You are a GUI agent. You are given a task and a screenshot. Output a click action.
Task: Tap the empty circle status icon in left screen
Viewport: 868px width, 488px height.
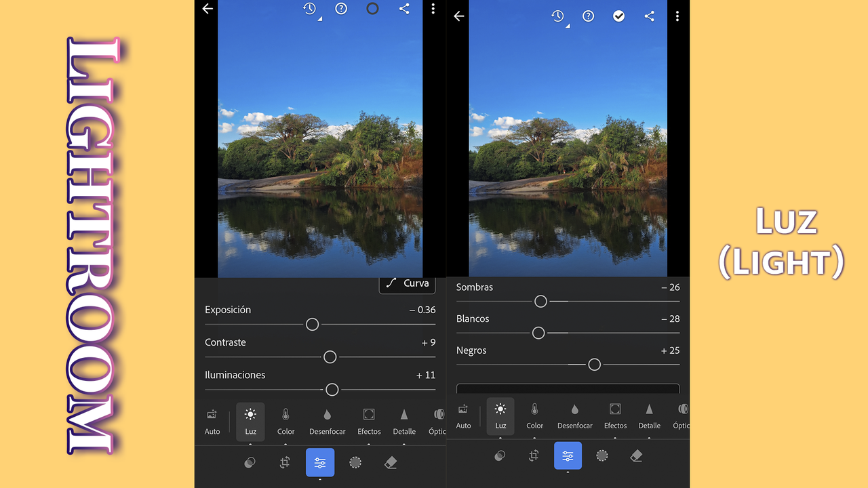click(x=372, y=9)
